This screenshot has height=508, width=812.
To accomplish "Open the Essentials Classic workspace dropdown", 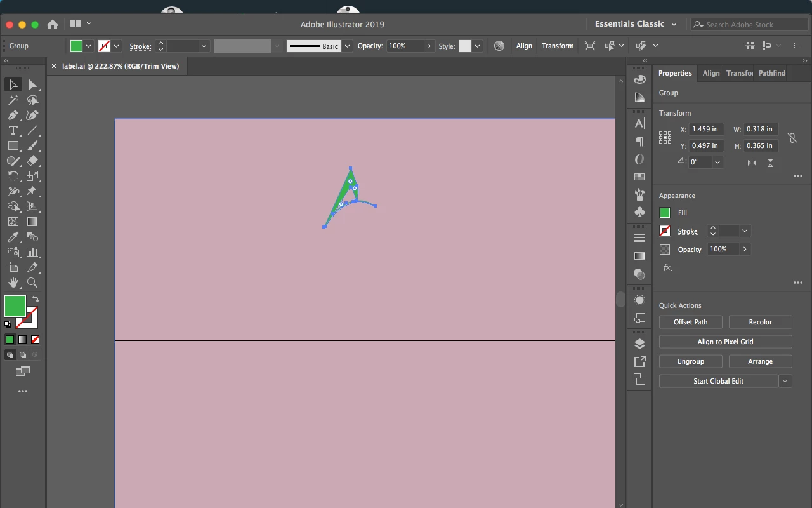I will pos(636,24).
